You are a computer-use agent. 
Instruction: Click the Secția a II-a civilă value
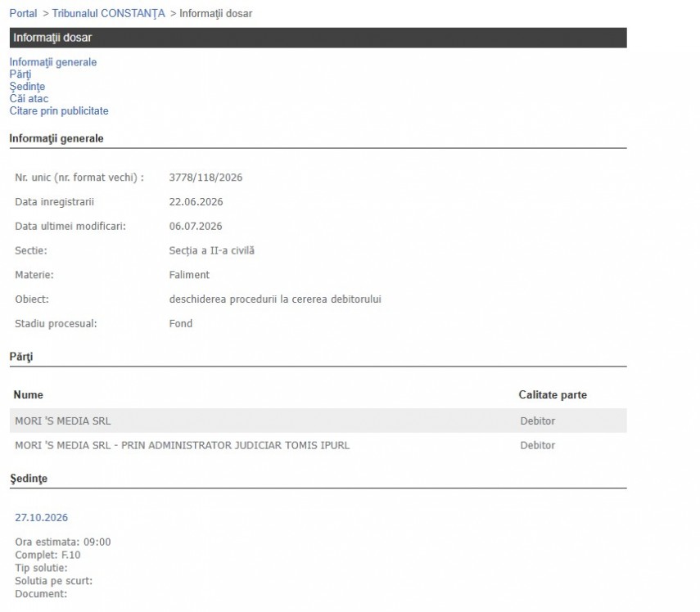coord(211,250)
